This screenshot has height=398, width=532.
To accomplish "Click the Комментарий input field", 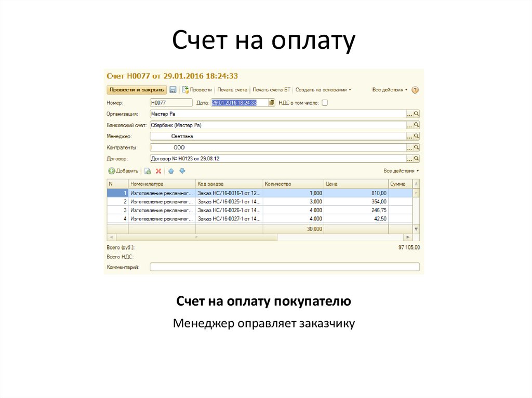I will [285, 267].
